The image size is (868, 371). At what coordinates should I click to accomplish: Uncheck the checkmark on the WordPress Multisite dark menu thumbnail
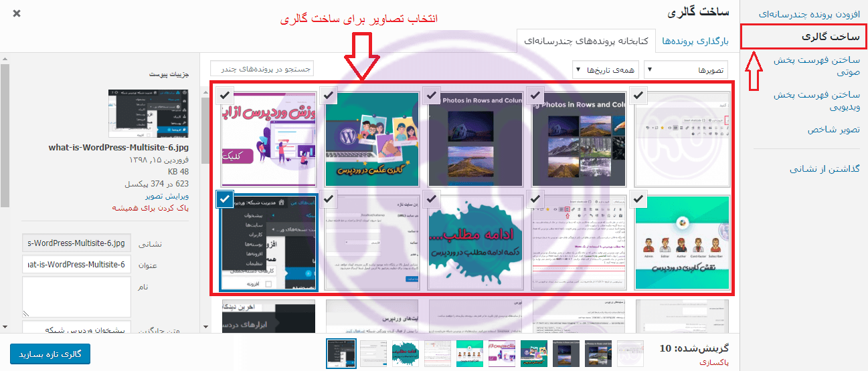pos(226,199)
